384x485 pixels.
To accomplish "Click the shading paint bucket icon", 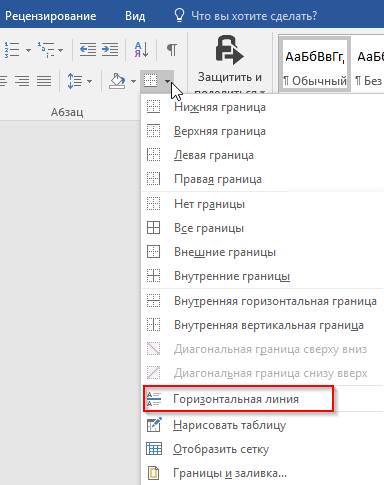I will coord(117,81).
